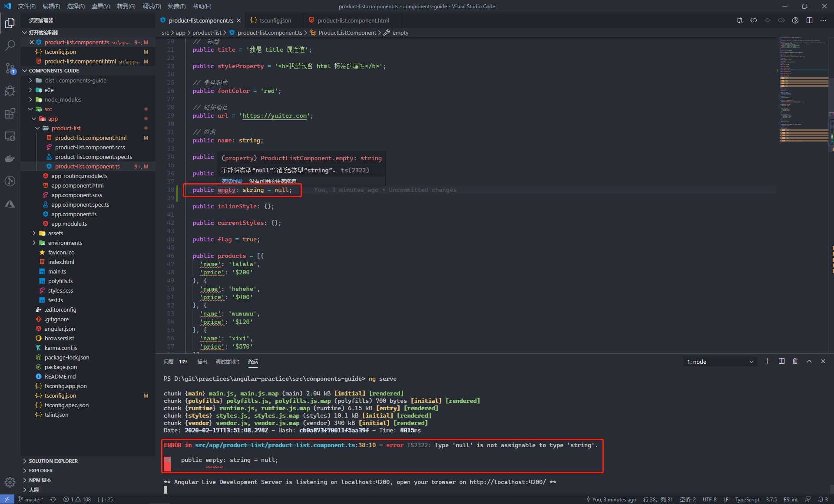834x504 pixels.
Task: Kill terminal with trash icon
Action: click(795, 361)
